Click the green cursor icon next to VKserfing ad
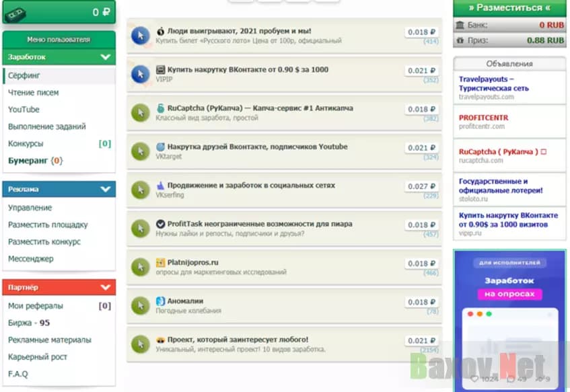This screenshot has height=392, width=570. click(140, 190)
